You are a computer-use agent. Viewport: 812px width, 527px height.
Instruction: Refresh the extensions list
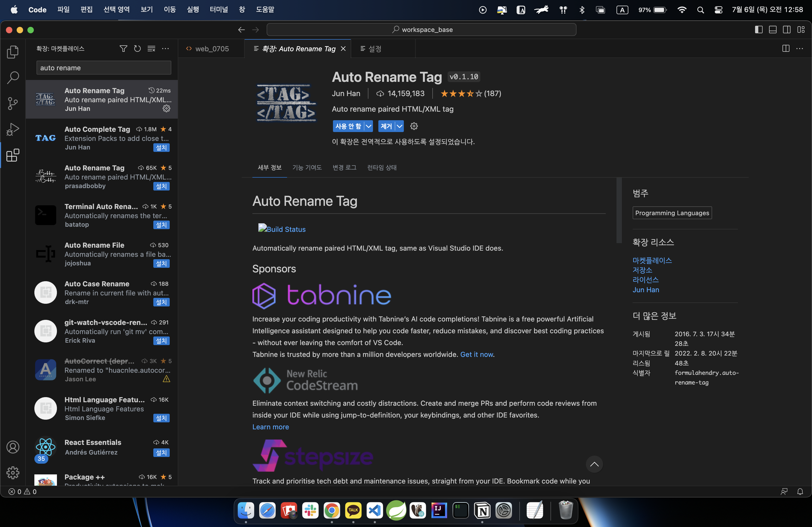(x=137, y=49)
